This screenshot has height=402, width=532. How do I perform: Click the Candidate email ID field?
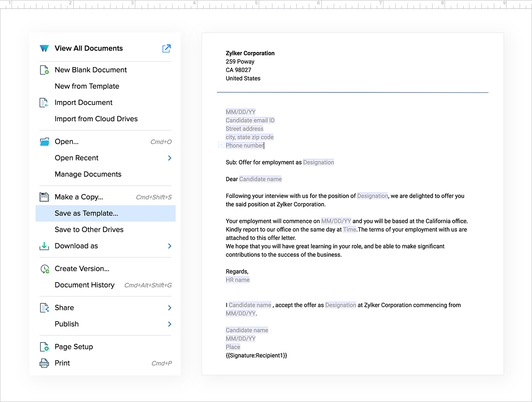250,120
